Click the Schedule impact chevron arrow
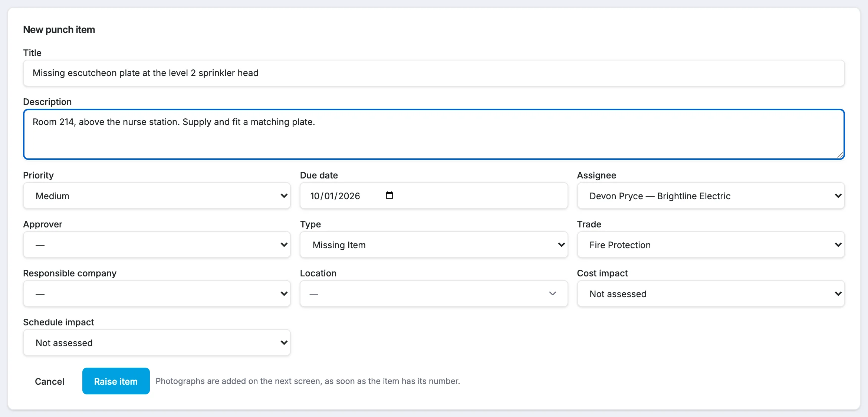This screenshot has width=868, height=417. click(x=284, y=343)
